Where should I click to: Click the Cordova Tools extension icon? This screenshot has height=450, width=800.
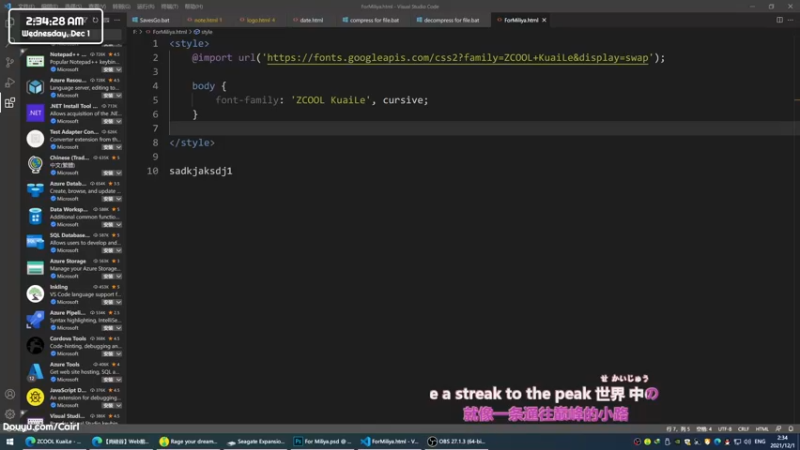[x=35, y=345]
